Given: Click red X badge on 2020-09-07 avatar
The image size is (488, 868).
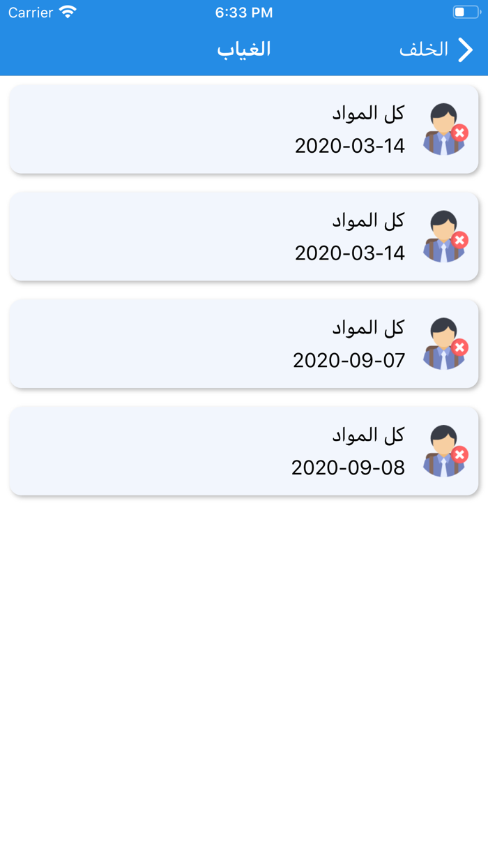Looking at the screenshot, I should (459, 347).
